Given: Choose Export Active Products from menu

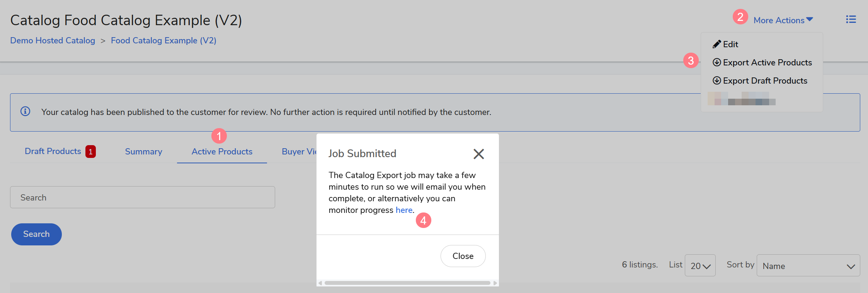Looking at the screenshot, I should 767,62.
